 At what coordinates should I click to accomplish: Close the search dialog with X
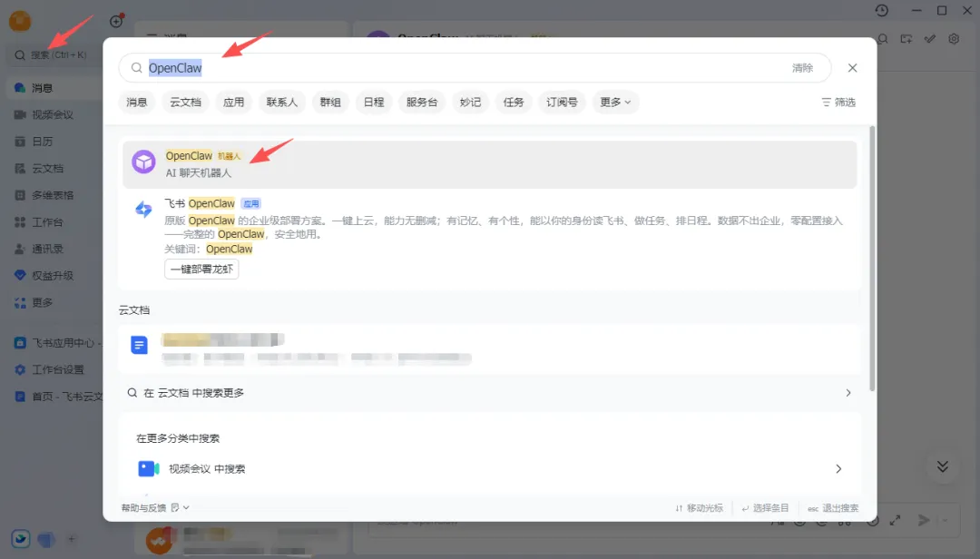852,67
